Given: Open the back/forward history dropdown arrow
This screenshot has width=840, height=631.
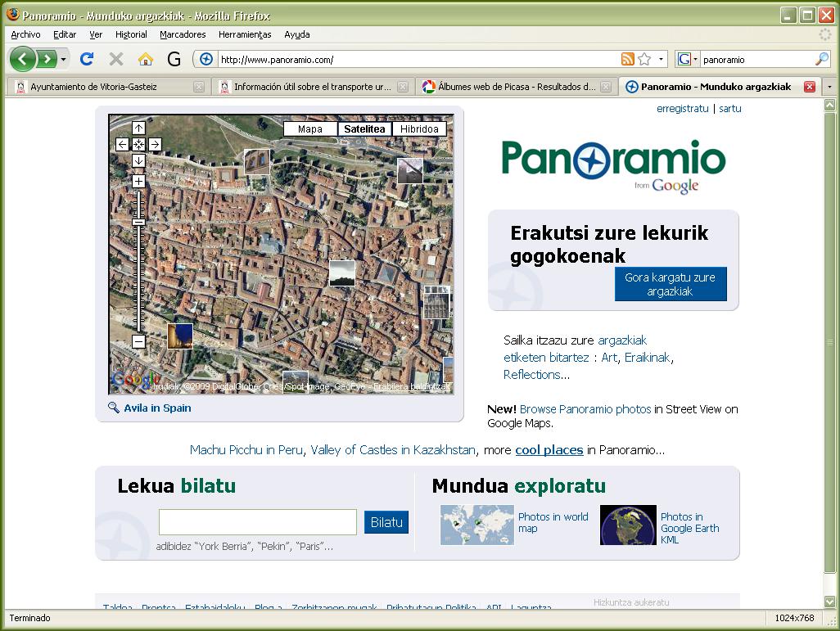Looking at the screenshot, I should pos(63,59).
